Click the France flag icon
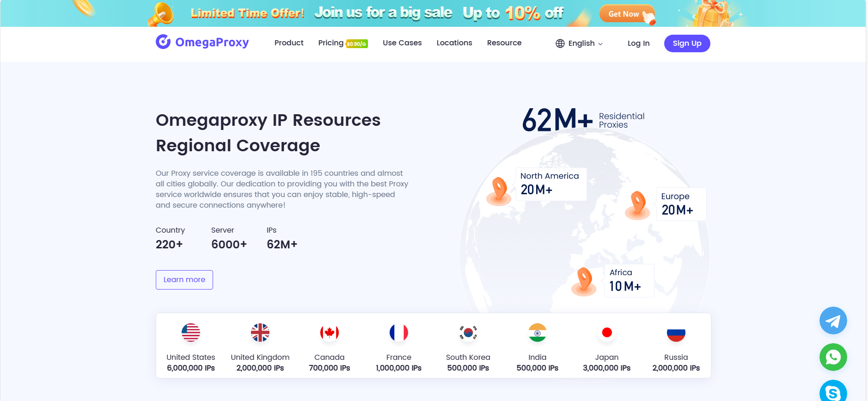Screen dimensions: 868x401 399,333
